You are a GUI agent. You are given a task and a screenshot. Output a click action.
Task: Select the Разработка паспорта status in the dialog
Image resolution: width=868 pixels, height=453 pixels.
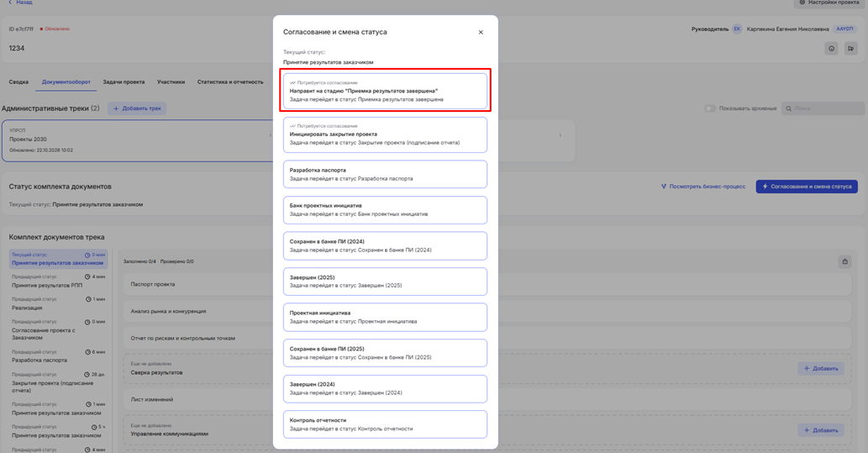click(386, 175)
